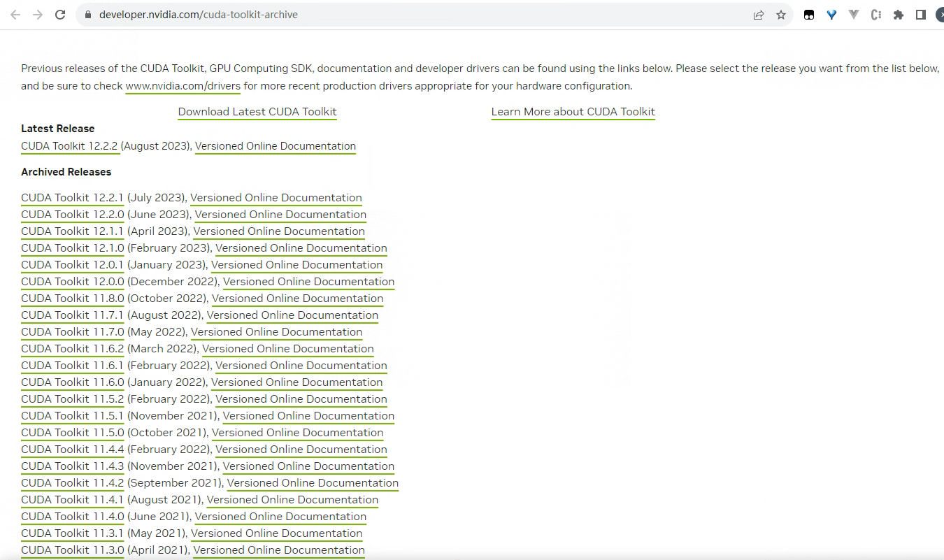Open CUDA Toolkit 12.2.2 latest release
Viewport: 944px width, 560px height.
pyautogui.click(x=69, y=146)
